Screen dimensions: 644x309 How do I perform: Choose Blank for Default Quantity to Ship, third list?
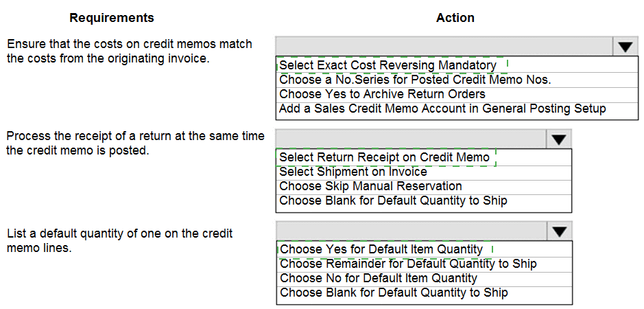[x=393, y=293]
